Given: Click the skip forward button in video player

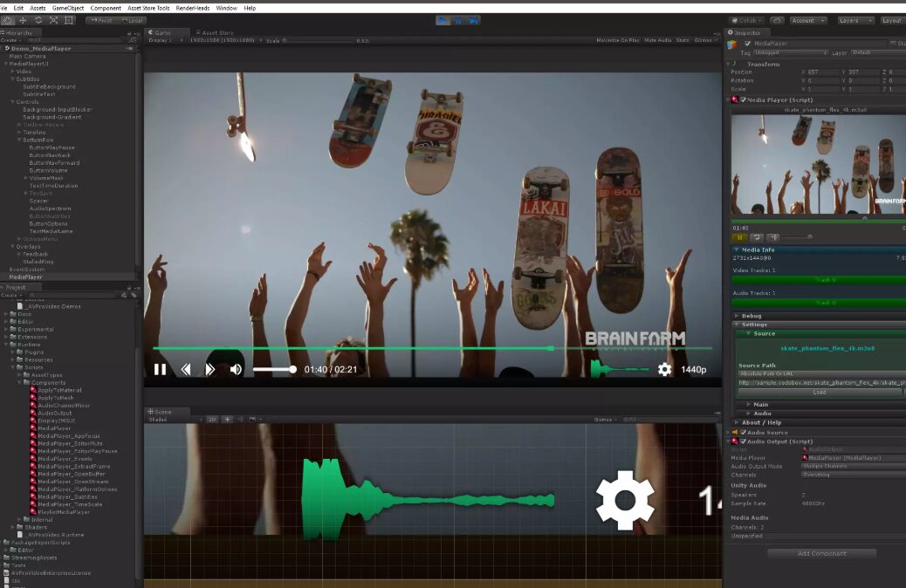Looking at the screenshot, I should click(209, 369).
